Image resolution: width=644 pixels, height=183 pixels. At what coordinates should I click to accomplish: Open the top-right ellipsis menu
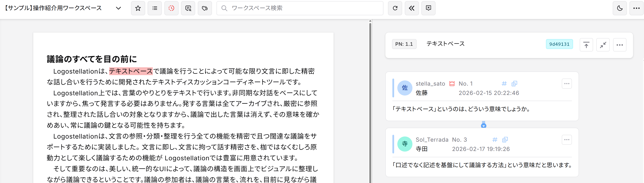pyautogui.click(x=636, y=8)
